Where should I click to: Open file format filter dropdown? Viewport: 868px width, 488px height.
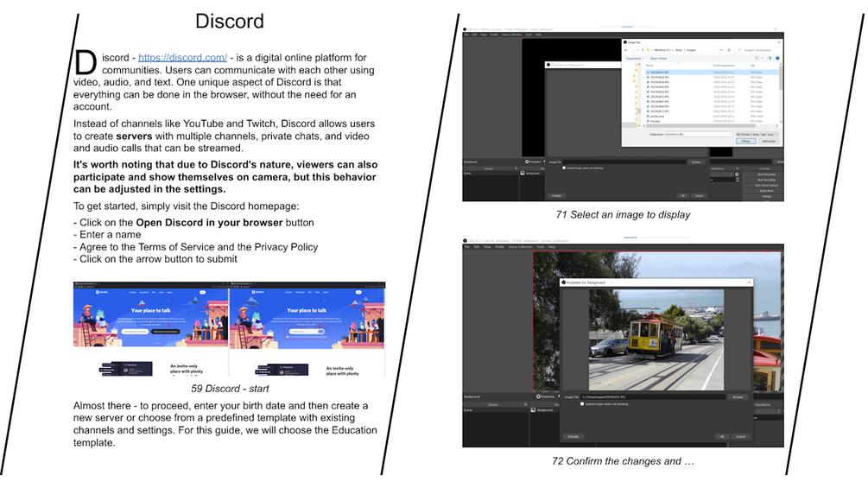(x=757, y=135)
